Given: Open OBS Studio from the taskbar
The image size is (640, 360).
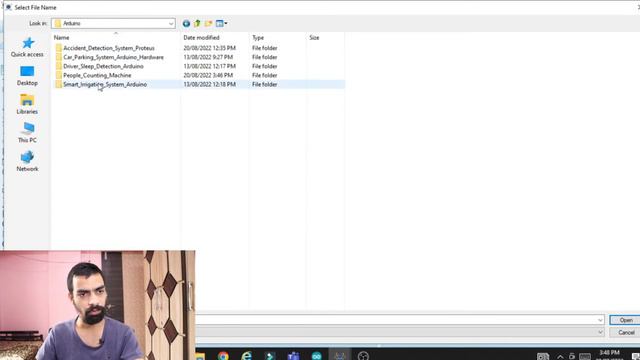Looking at the screenshot, I should (x=363, y=356).
